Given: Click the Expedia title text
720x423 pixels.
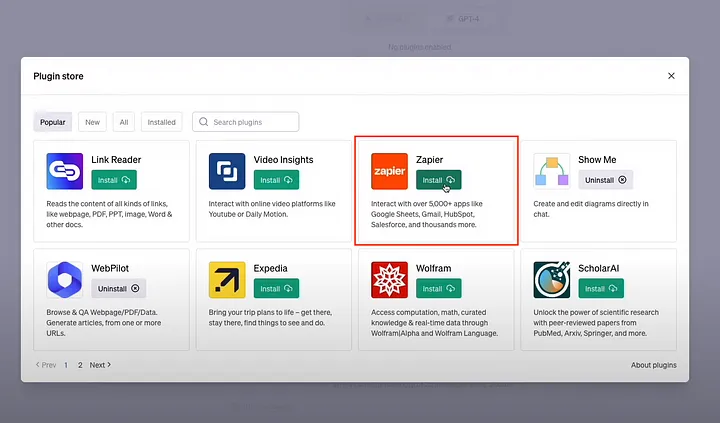Looking at the screenshot, I should tap(270, 268).
